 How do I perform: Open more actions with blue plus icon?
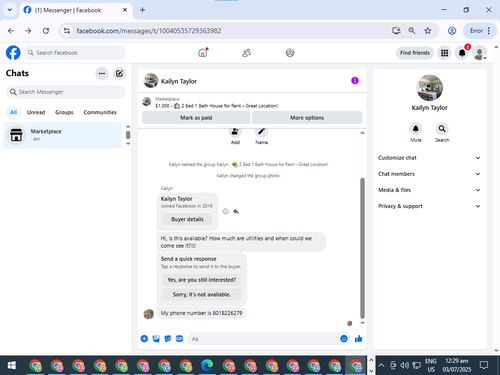(x=144, y=339)
